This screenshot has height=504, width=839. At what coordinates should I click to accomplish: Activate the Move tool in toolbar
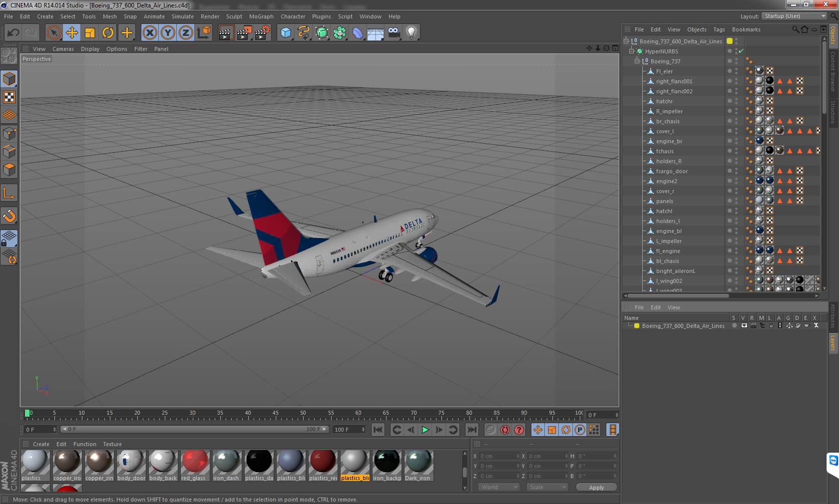(x=72, y=33)
